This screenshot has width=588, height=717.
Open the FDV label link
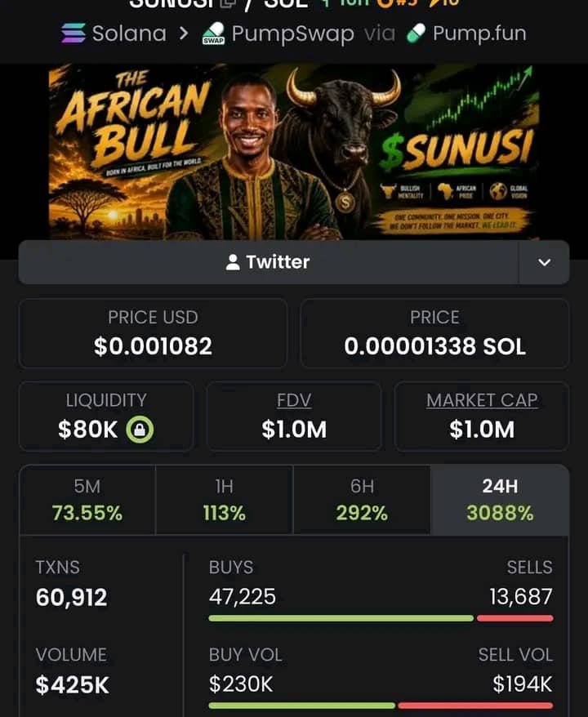294,401
